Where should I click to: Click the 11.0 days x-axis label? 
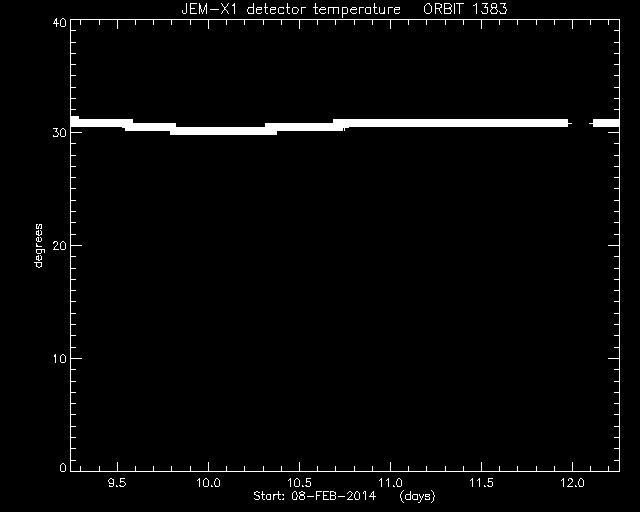click(x=391, y=483)
